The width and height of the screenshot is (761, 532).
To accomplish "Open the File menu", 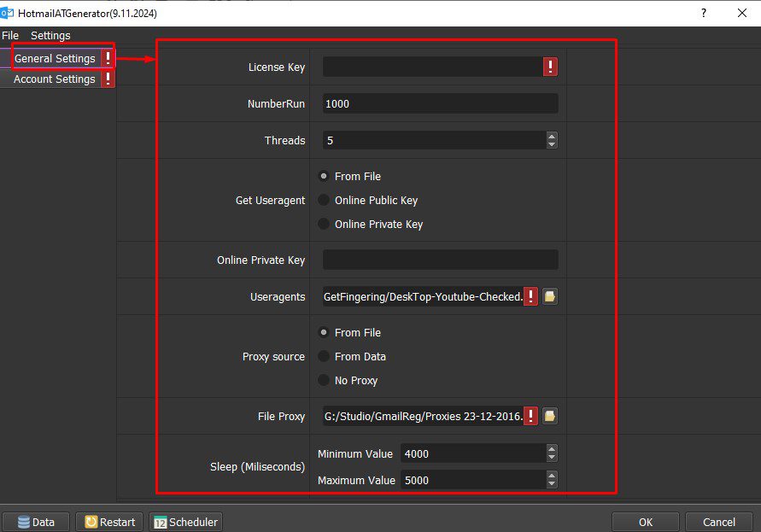I will [10, 35].
